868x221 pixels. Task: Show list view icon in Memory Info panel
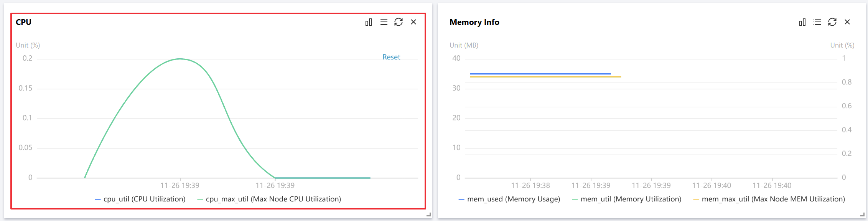(817, 22)
